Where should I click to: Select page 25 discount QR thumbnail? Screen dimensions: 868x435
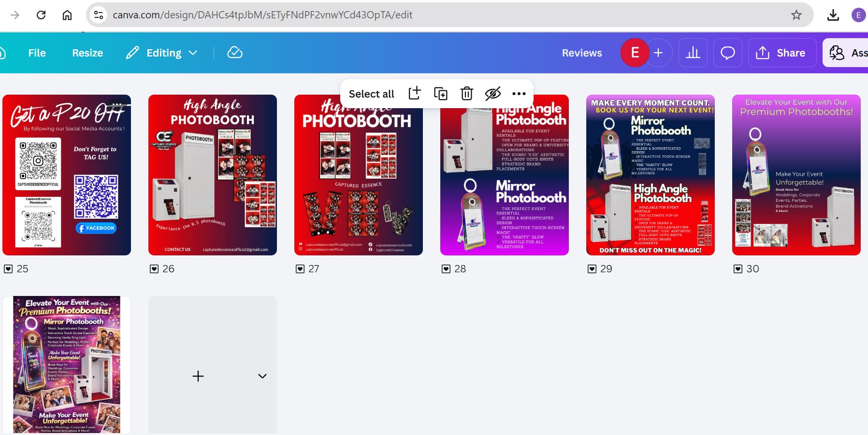coord(67,175)
